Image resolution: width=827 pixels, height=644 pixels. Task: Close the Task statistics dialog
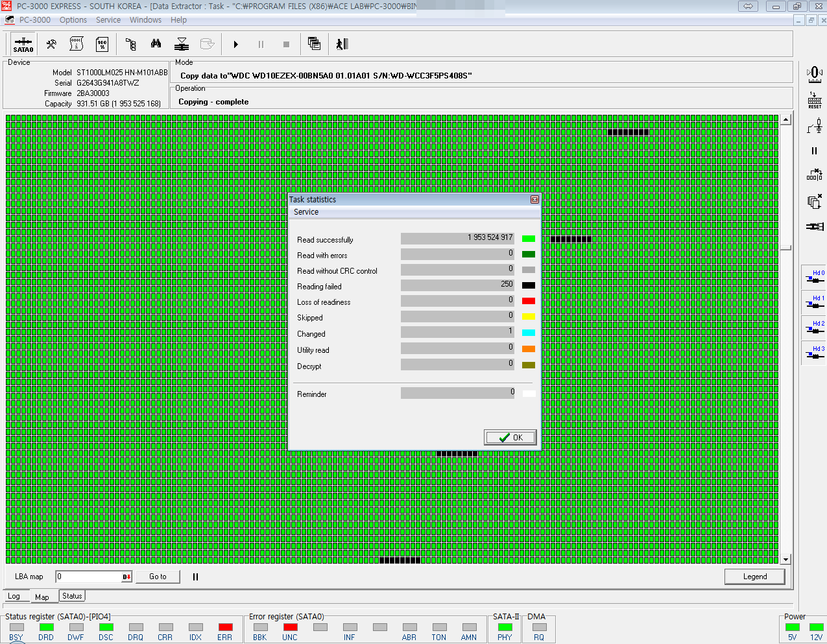[534, 200]
